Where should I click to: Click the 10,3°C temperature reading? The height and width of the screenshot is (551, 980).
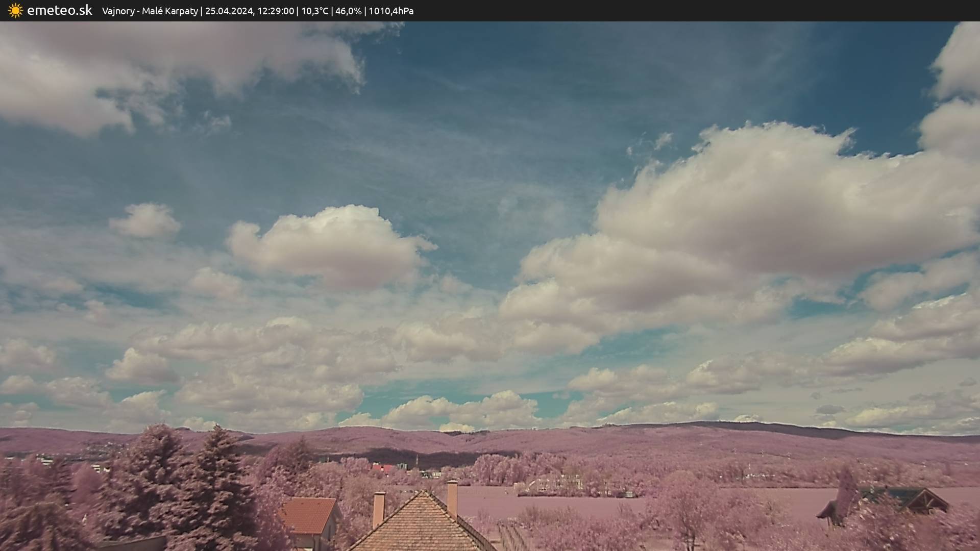314,11
